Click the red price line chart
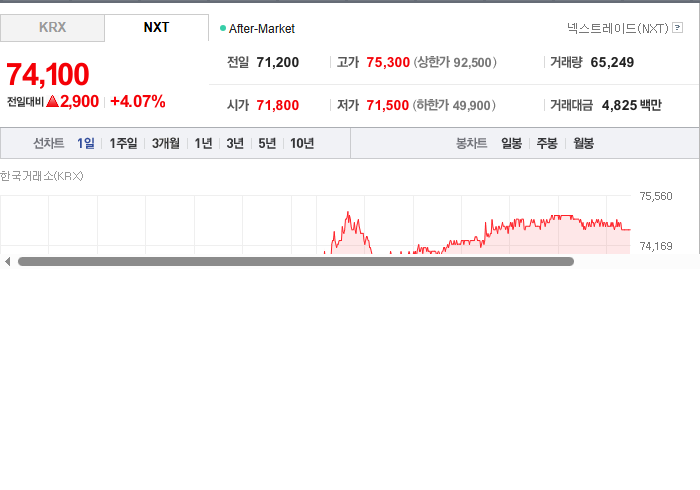The image size is (700, 490). (477, 233)
